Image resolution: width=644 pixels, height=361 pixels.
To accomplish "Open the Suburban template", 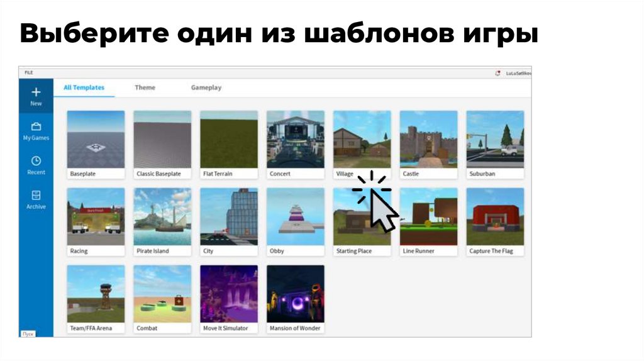I will 495,145.
